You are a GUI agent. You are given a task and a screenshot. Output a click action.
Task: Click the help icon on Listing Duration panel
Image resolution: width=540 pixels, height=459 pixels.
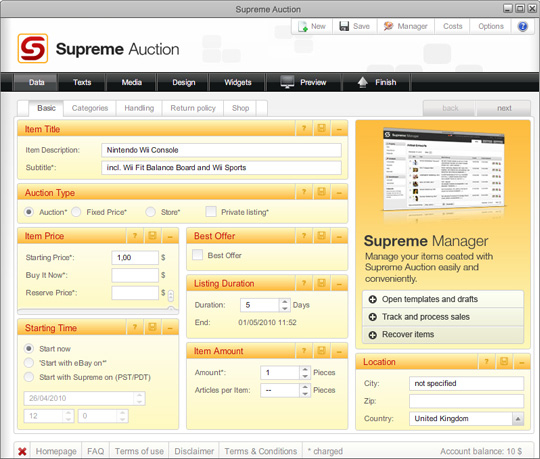[x=304, y=283]
